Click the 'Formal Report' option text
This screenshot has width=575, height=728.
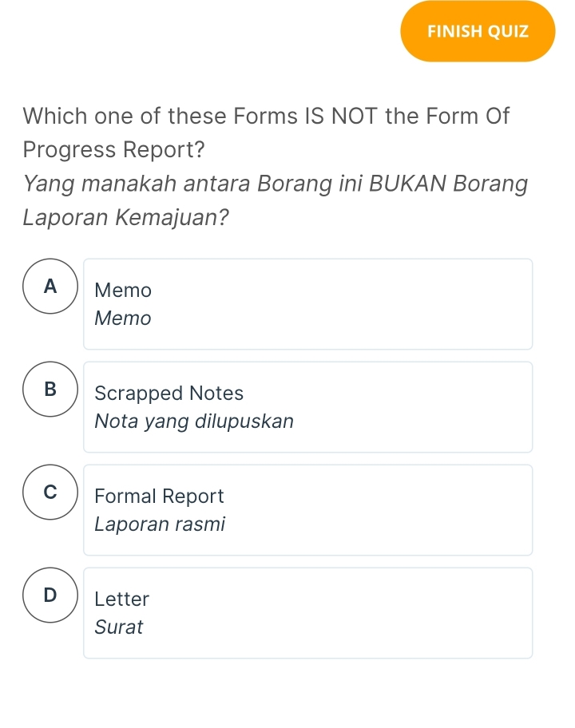[159, 497]
